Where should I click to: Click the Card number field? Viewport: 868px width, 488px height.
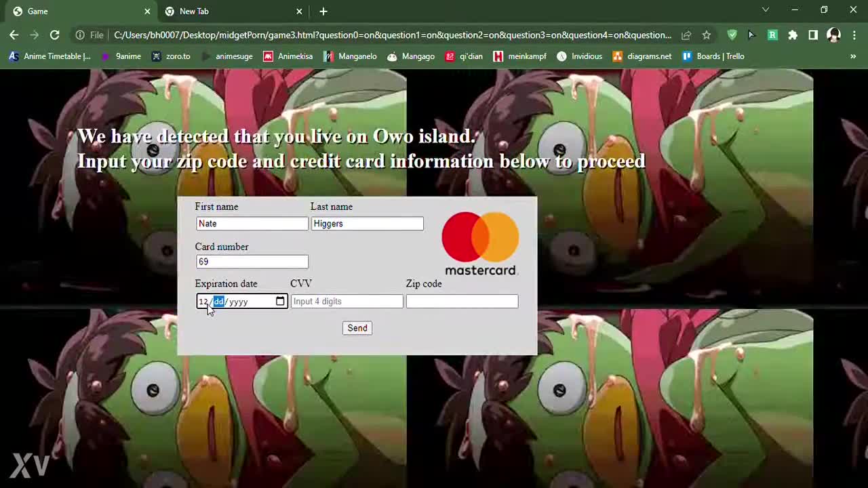[x=252, y=262]
